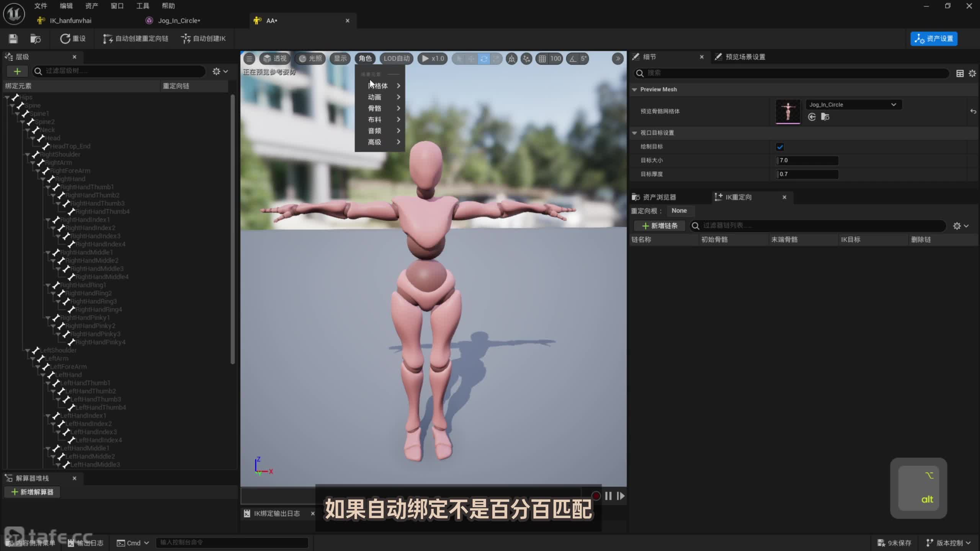This screenshot has width=980, height=551.
Task: Switch to the Jog_In_Circle tab
Action: coord(179,21)
